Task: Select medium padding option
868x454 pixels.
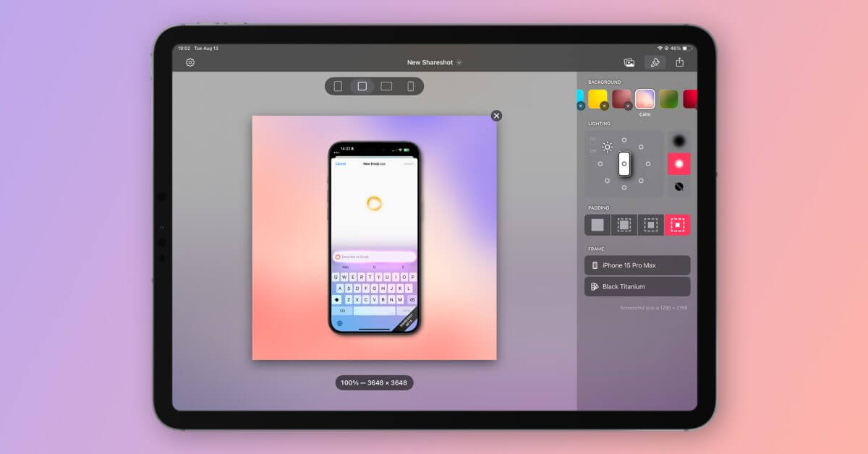Action: tap(651, 225)
